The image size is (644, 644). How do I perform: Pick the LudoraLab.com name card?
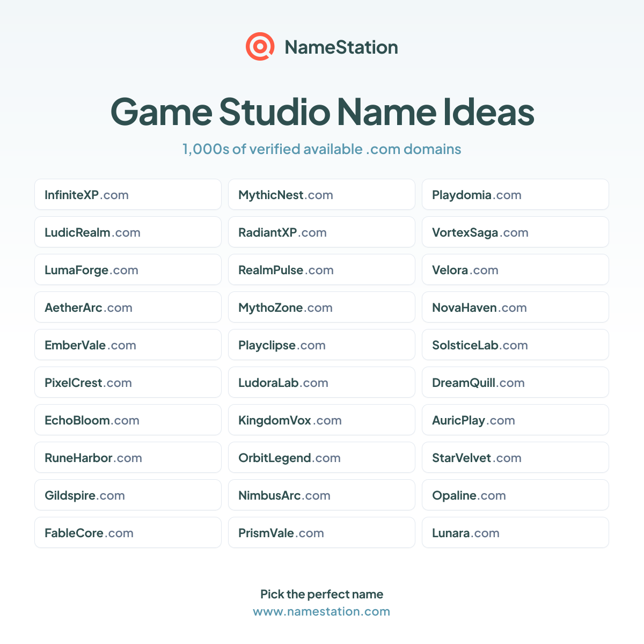[322, 382]
